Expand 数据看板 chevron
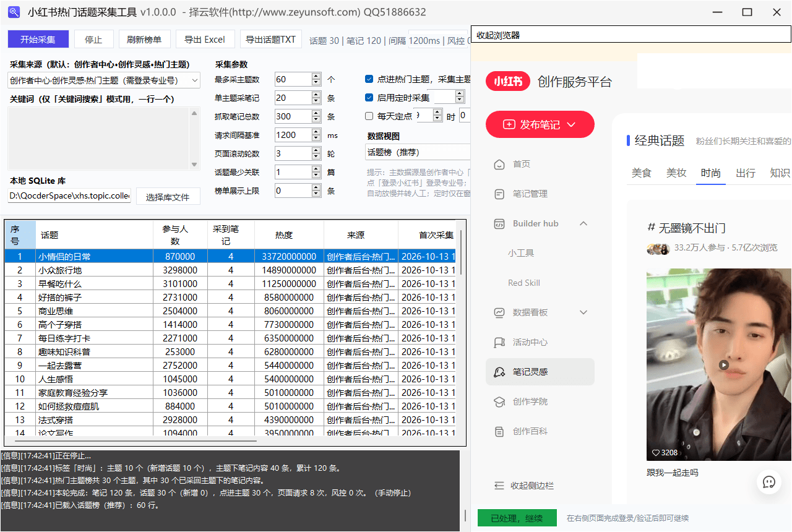The image size is (792, 532). click(x=583, y=312)
